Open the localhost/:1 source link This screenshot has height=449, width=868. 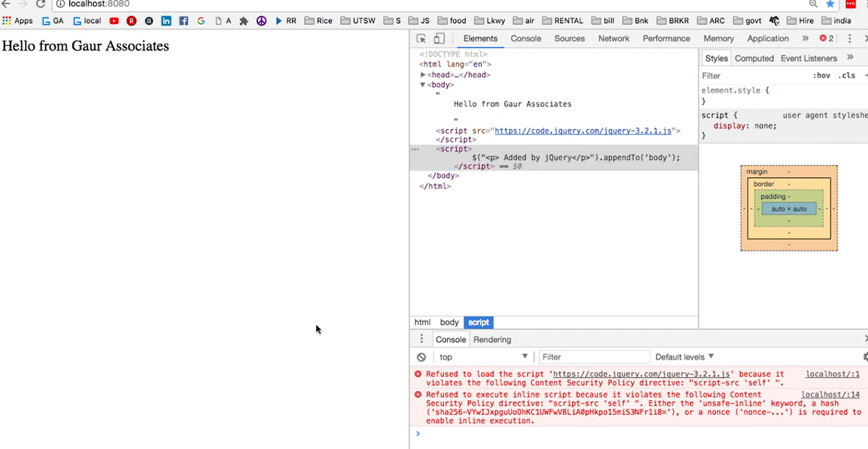tap(832, 374)
